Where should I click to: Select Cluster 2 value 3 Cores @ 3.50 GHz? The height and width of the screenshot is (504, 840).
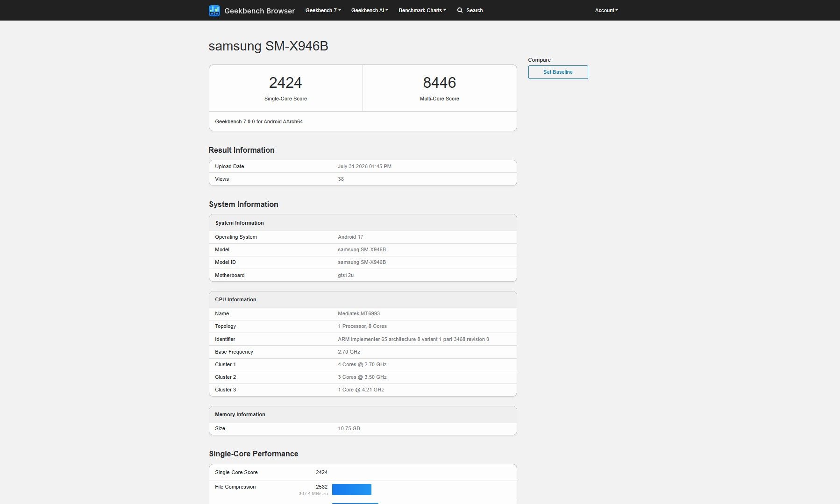[x=362, y=377]
